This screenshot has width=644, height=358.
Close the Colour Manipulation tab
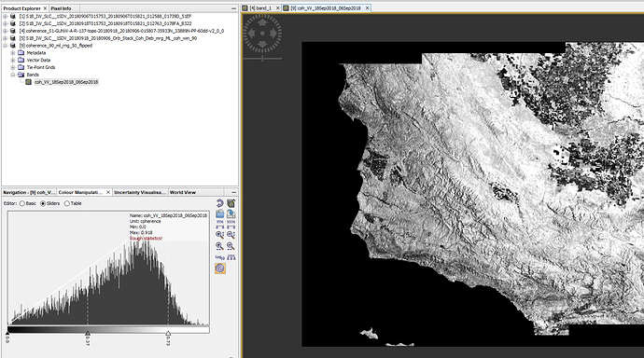(x=108, y=192)
